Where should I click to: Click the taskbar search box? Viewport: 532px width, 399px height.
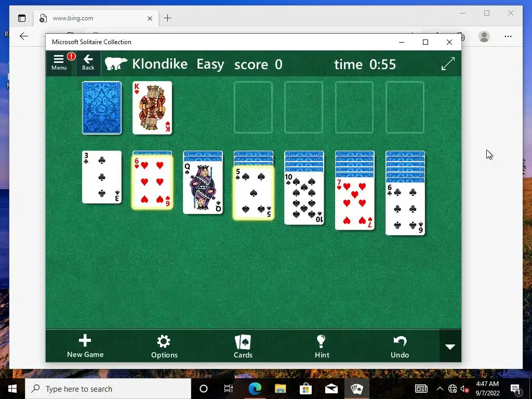click(x=108, y=389)
